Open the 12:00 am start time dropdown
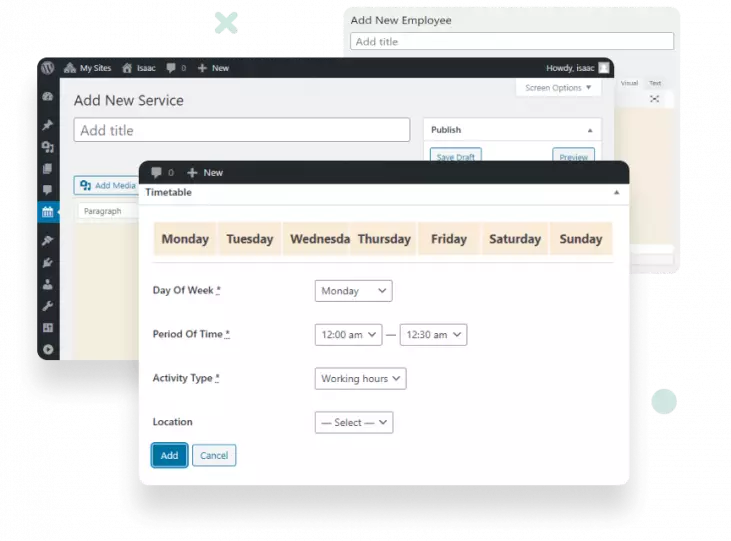The height and width of the screenshot is (541, 731). (348, 335)
